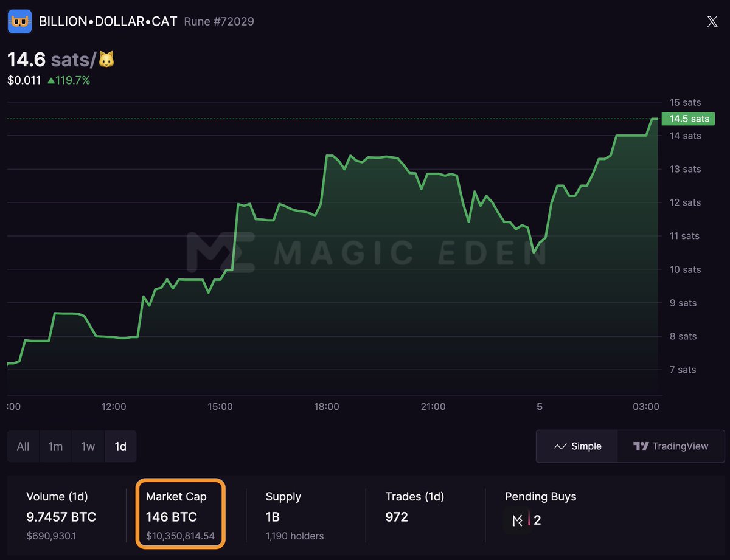Click the TradingView logo icon
Screen dimensions: 730x560
[x=641, y=446]
